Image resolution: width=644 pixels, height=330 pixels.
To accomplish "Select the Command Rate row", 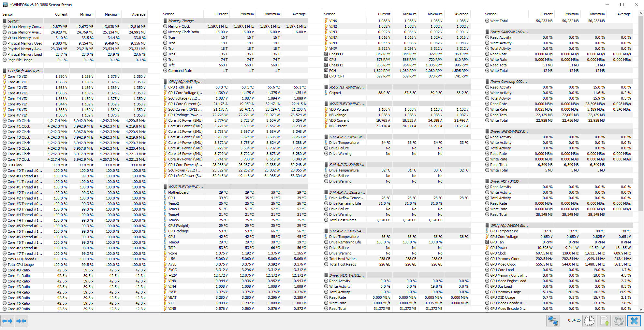I will coord(235,71).
